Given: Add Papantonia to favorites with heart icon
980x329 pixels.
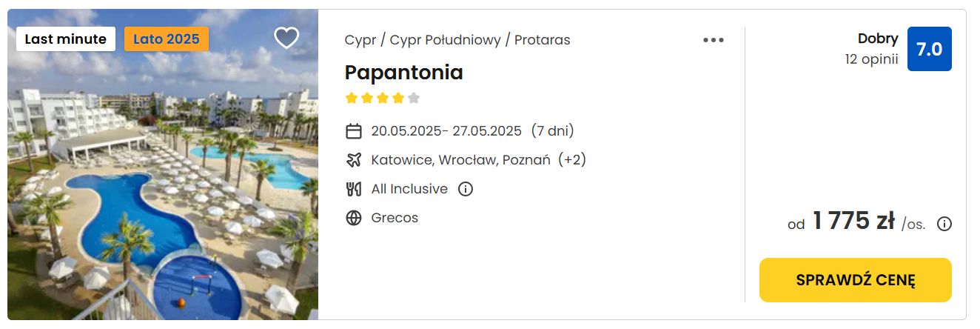Looking at the screenshot, I should tap(286, 38).
